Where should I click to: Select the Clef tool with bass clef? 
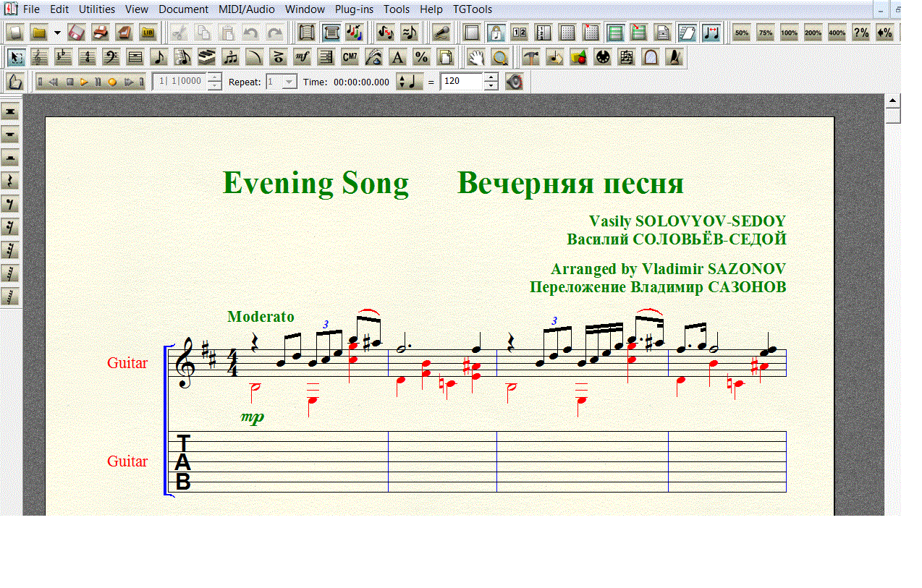tap(111, 57)
